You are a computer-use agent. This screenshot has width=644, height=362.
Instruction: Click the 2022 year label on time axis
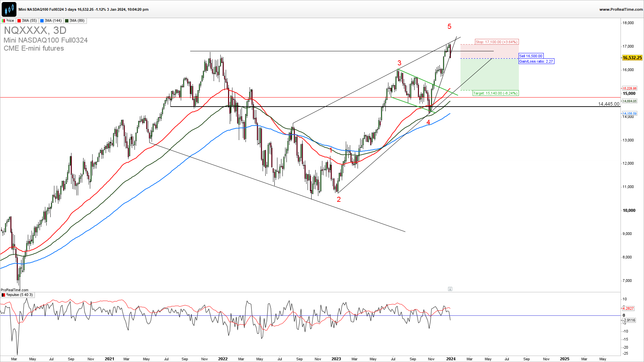223,359
